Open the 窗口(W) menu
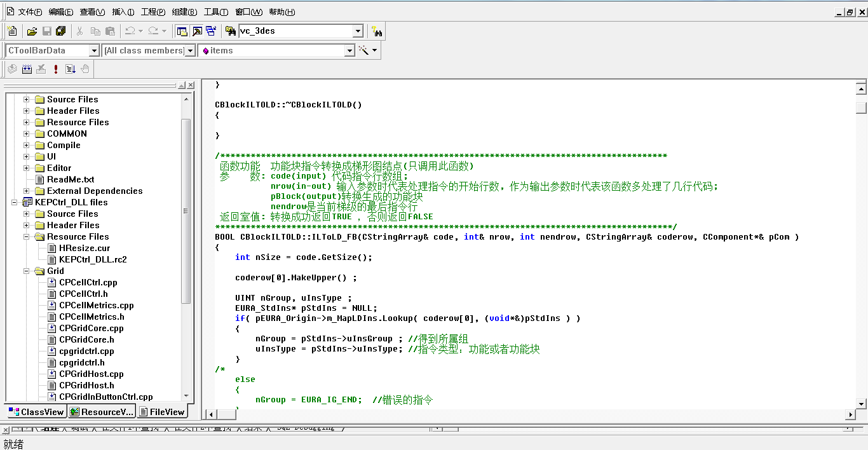 tap(248, 11)
